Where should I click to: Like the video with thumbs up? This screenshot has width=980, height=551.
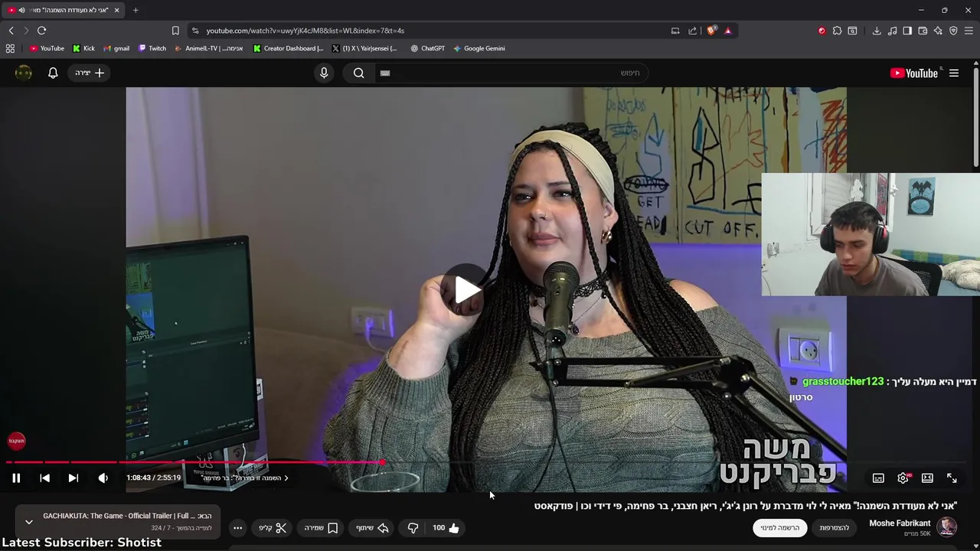click(446, 528)
